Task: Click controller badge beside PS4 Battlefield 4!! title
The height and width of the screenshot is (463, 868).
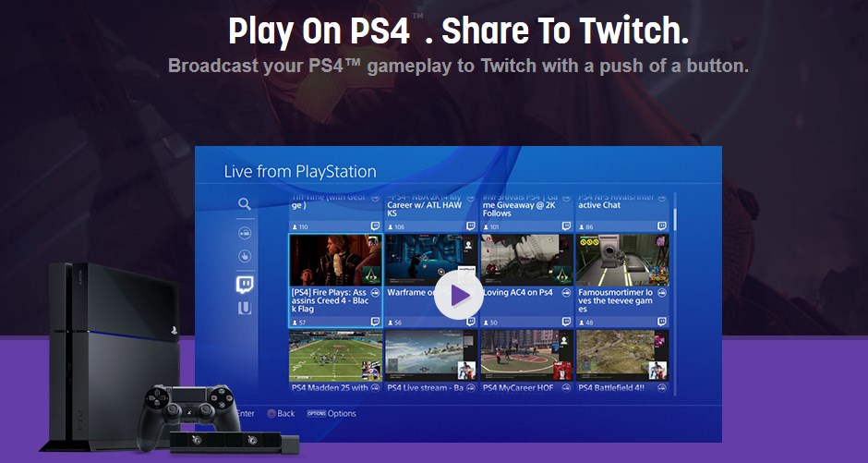Action: pyautogui.click(x=662, y=388)
